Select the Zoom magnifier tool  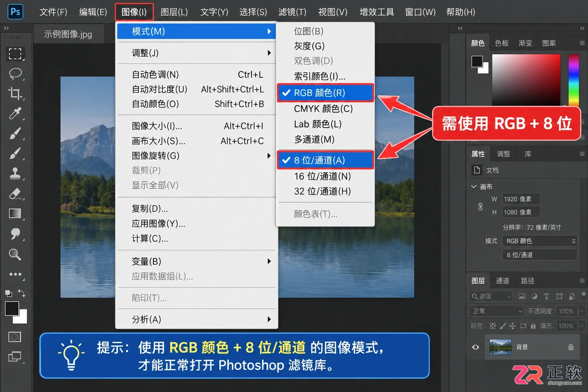pos(15,254)
